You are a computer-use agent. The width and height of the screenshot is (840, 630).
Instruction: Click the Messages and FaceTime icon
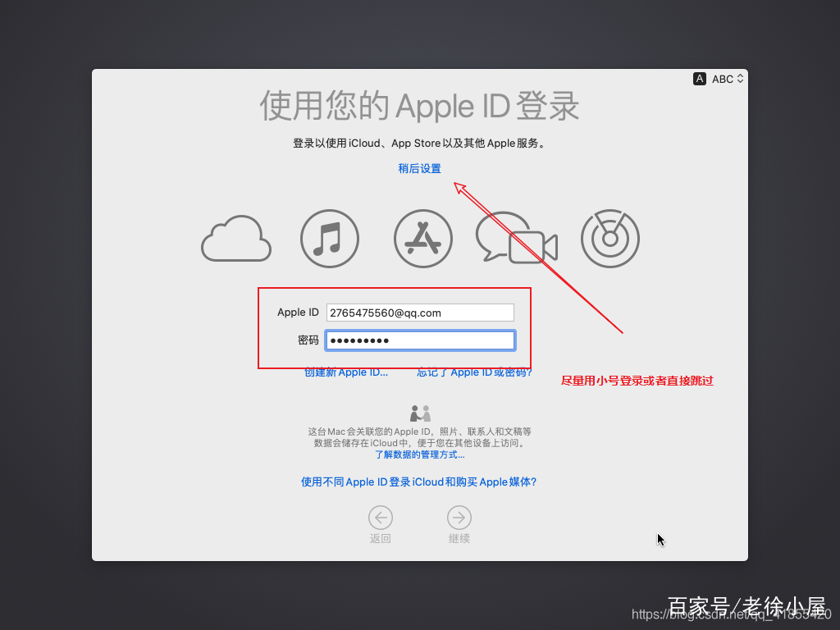517,238
